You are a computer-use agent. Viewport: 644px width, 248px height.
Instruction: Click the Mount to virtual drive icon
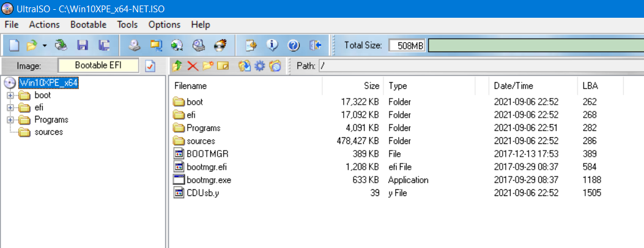coord(199,45)
